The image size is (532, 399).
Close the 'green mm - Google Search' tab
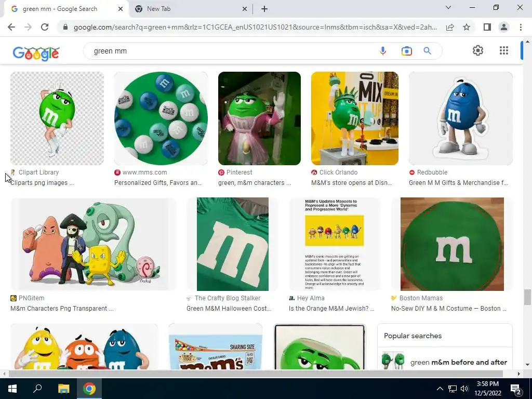tap(121, 9)
